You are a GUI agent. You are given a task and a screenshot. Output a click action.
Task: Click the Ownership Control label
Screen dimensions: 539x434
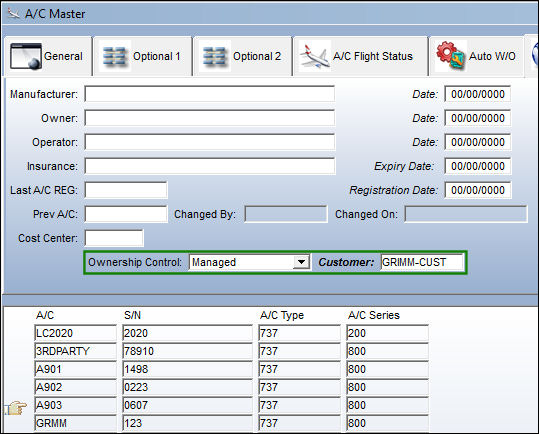pyautogui.click(x=135, y=262)
